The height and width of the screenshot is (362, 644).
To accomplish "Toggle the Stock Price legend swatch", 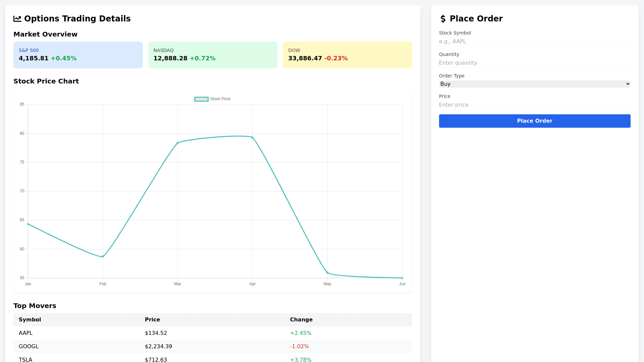I will click(201, 99).
